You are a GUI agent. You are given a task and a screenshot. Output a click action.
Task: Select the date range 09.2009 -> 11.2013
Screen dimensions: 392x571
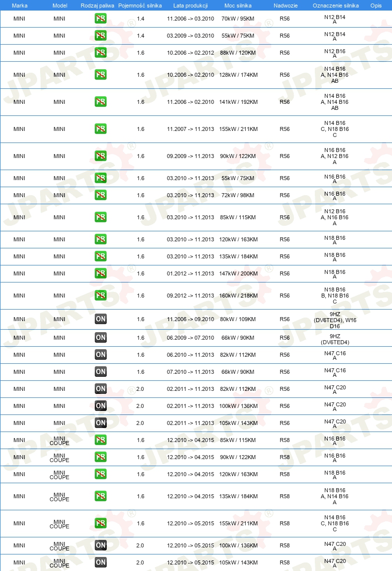click(x=190, y=156)
